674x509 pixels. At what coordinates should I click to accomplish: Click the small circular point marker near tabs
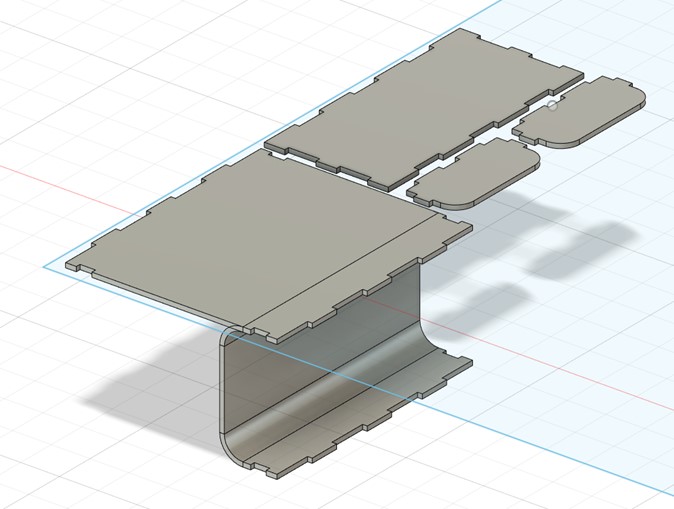coord(553,104)
